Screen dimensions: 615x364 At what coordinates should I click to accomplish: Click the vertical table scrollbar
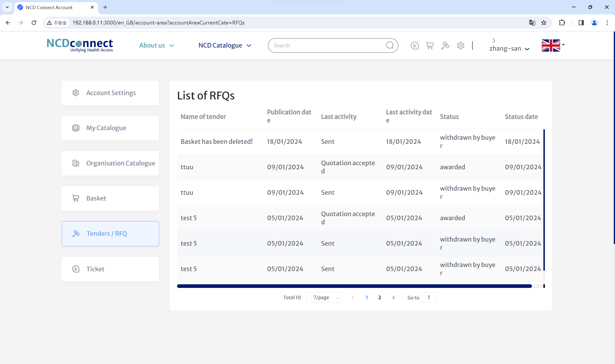[x=544, y=200]
